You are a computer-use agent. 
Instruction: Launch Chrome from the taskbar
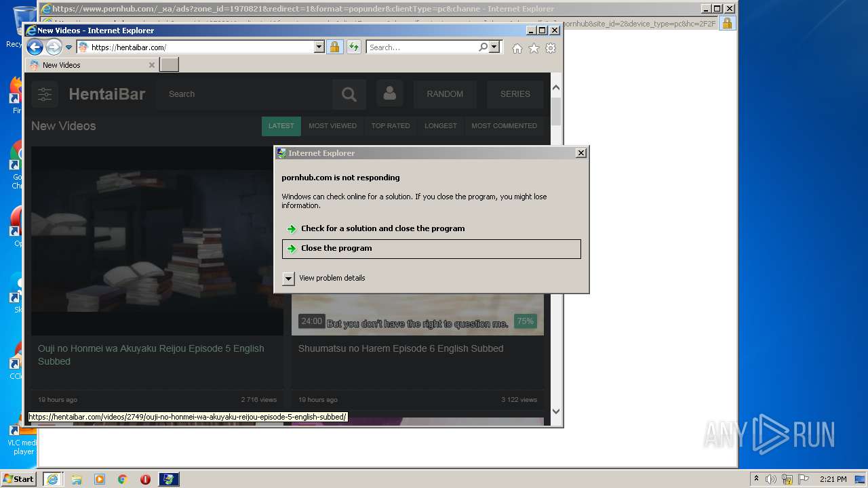[123, 479]
